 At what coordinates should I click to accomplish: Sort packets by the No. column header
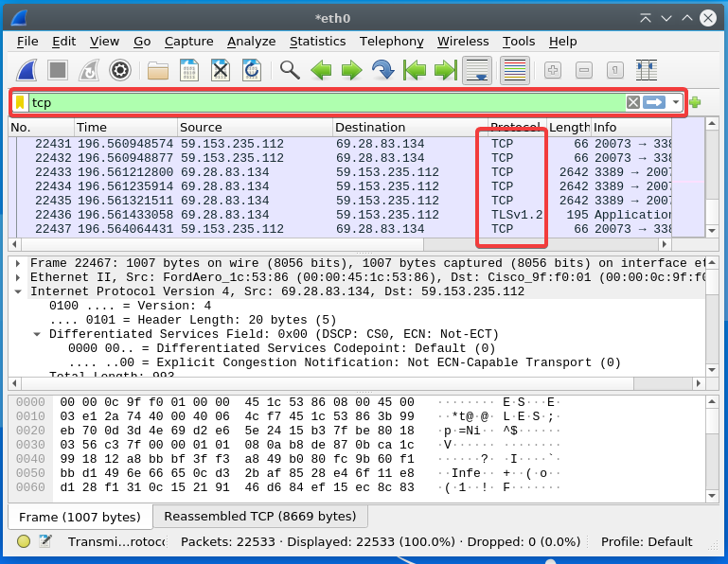coord(42,127)
